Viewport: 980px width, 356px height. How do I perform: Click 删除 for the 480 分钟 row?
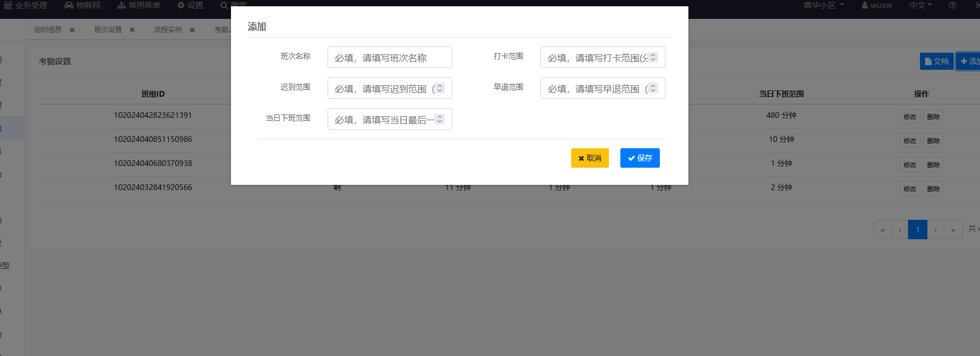tap(933, 117)
